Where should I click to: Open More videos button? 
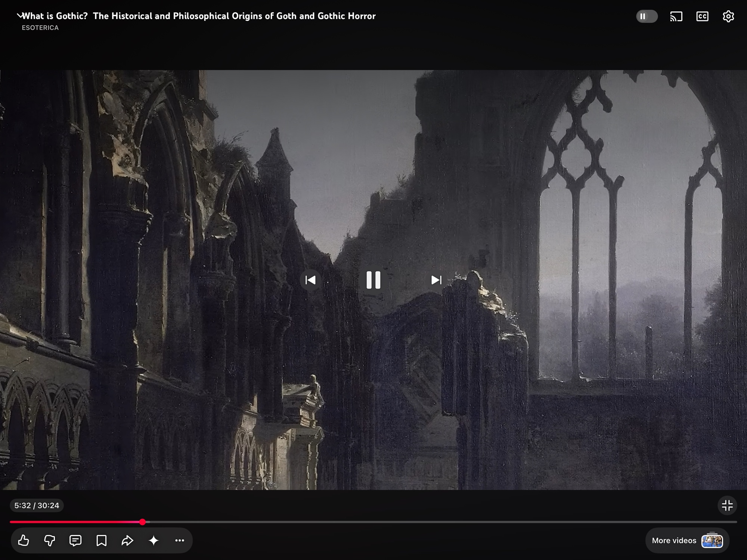[687, 540]
